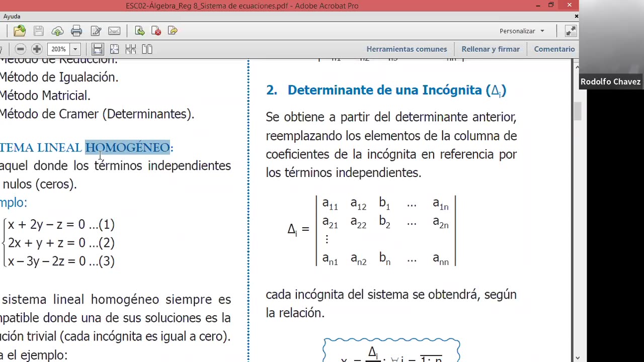Viewport: 644px width, 362px height.
Task: Zoom out with the minus button
Action: pos(21,49)
